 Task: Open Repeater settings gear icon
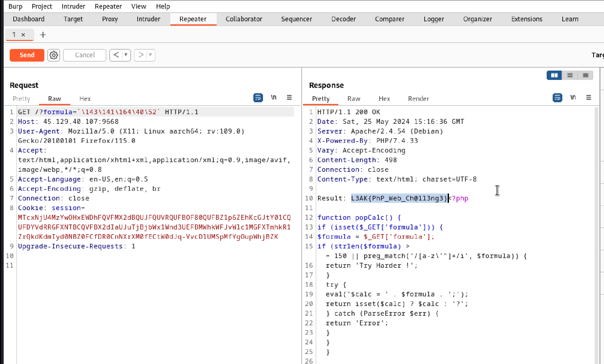point(54,55)
